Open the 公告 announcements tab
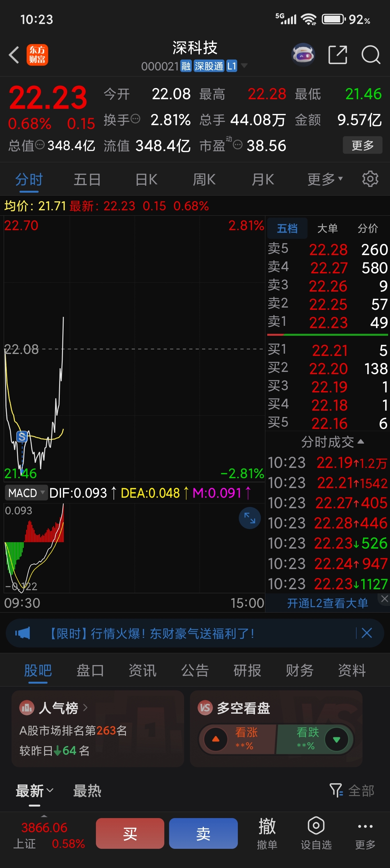This screenshot has height=868, width=390. 195,670
